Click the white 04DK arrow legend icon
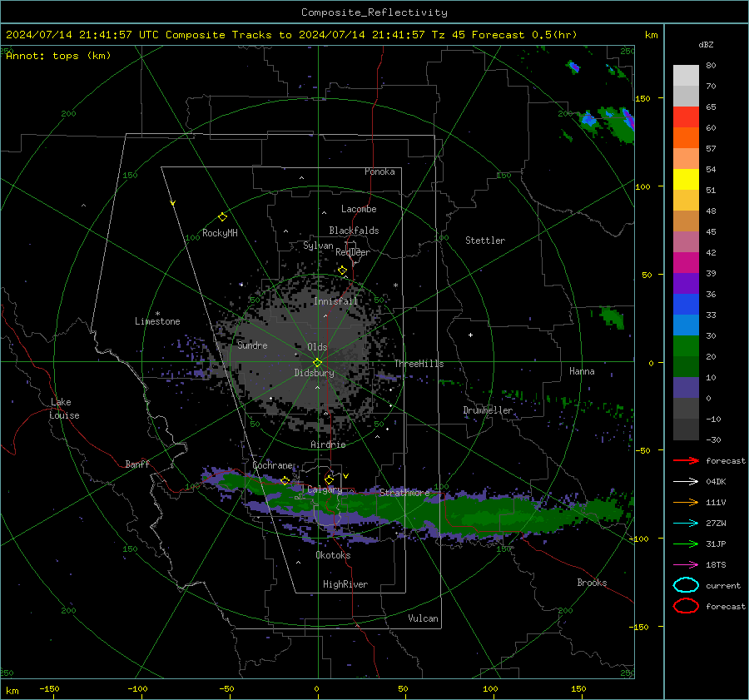 pos(686,481)
